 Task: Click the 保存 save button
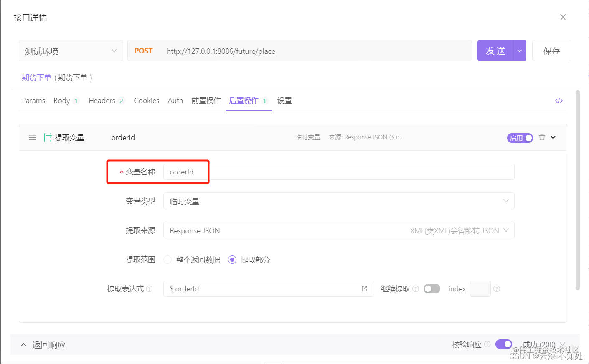click(x=551, y=51)
